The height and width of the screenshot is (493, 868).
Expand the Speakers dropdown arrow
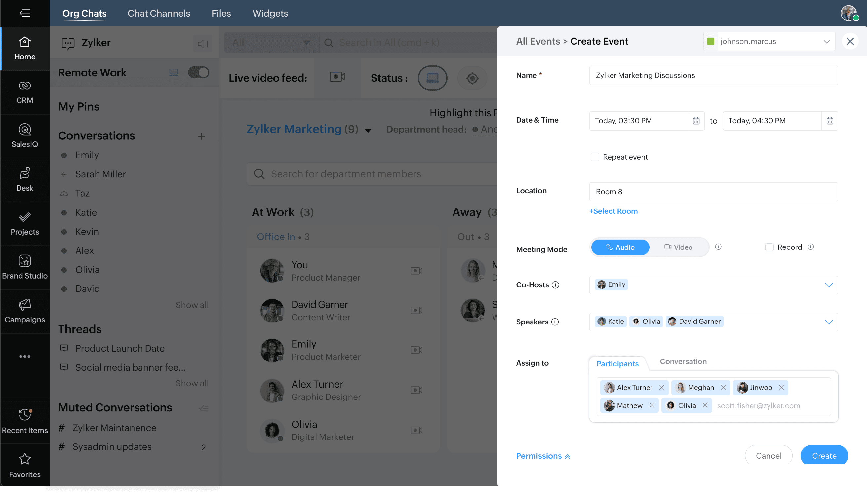pyautogui.click(x=828, y=322)
